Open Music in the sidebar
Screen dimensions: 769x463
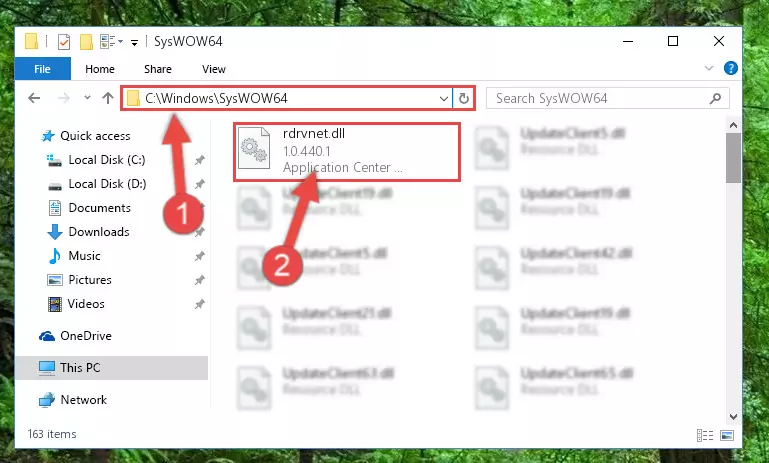point(84,256)
